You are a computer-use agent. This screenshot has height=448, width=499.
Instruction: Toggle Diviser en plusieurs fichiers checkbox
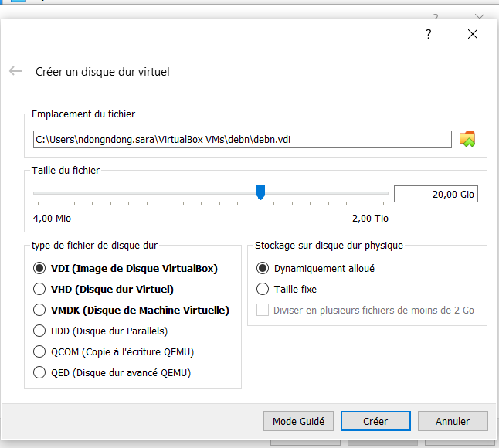pos(263,310)
